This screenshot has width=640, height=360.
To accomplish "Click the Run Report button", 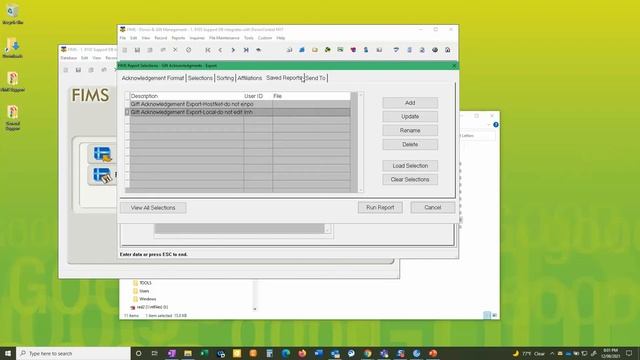I will pyautogui.click(x=380, y=207).
